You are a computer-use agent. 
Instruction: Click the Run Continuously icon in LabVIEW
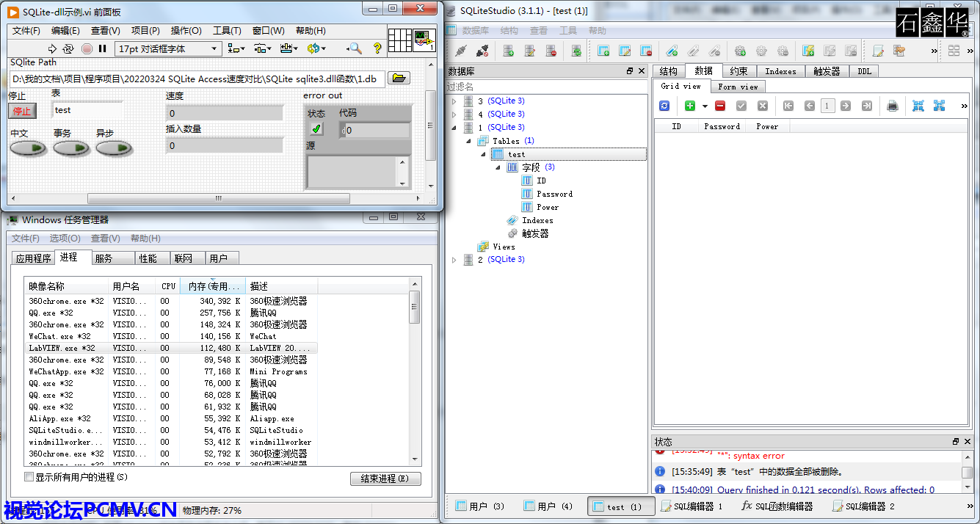pyautogui.click(x=68, y=49)
